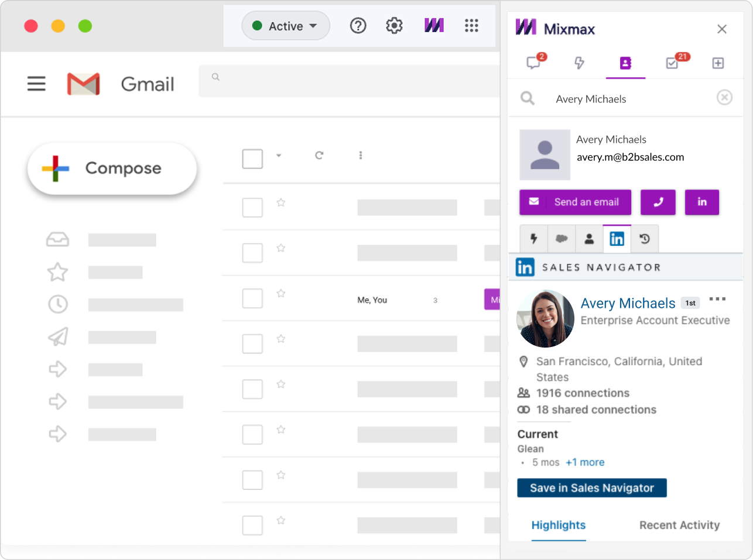Screen dimensions: 753x560
Task: Open the select all dropdown arrow
Action: pos(279,155)
